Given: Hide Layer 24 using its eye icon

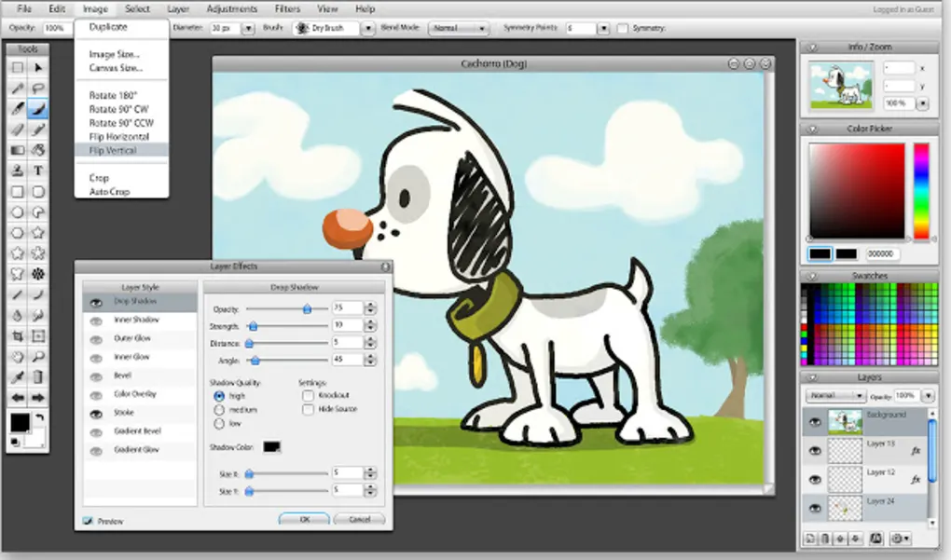Looking at the screenshot, I should tap(815, 508).
